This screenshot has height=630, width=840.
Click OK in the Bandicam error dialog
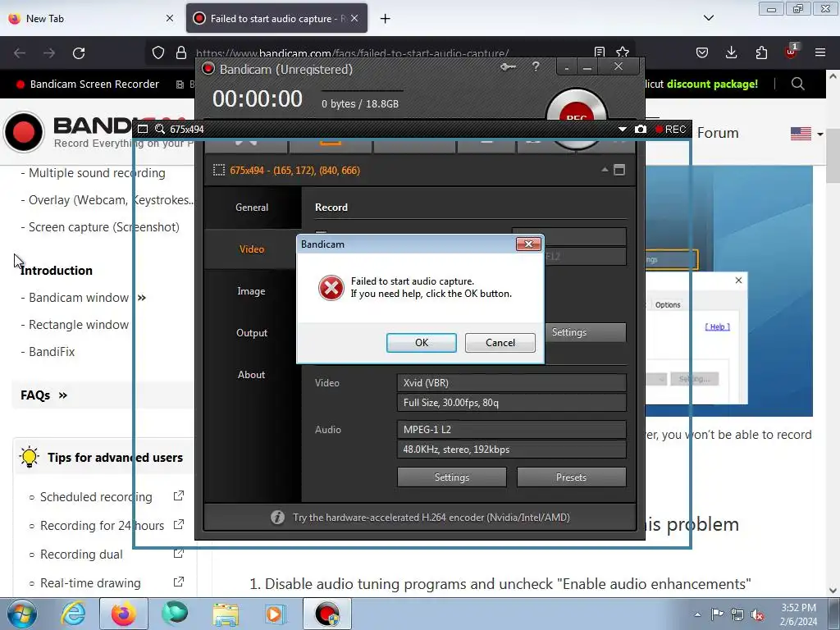[422, 343]
